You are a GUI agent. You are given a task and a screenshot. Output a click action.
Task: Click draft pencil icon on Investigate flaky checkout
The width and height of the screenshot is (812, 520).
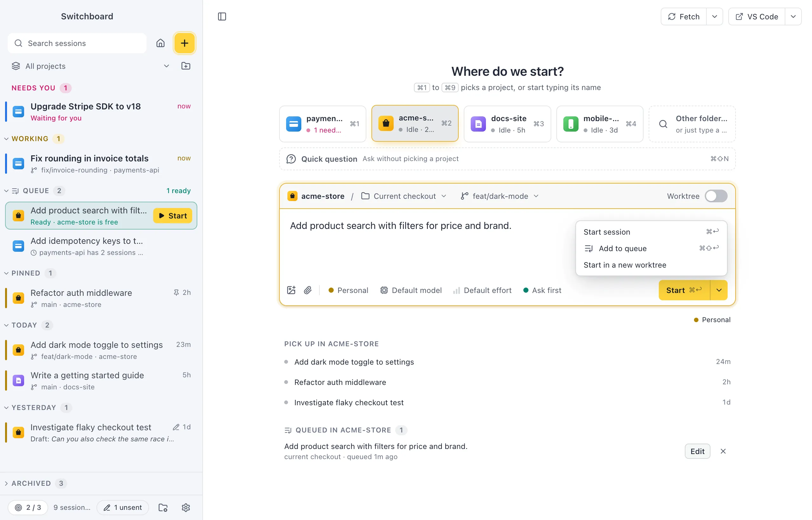176,427
